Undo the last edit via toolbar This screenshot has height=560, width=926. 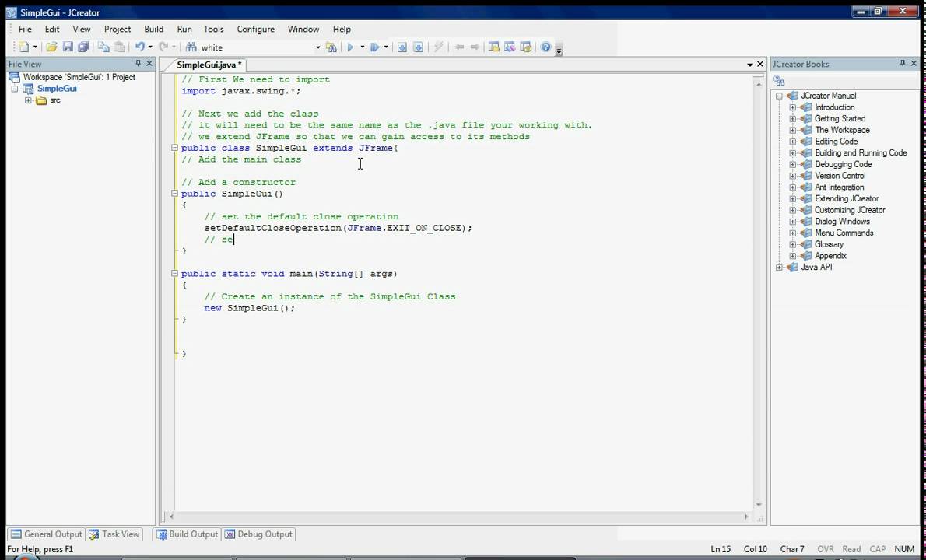pyautogui.click(x=139, y=47)
